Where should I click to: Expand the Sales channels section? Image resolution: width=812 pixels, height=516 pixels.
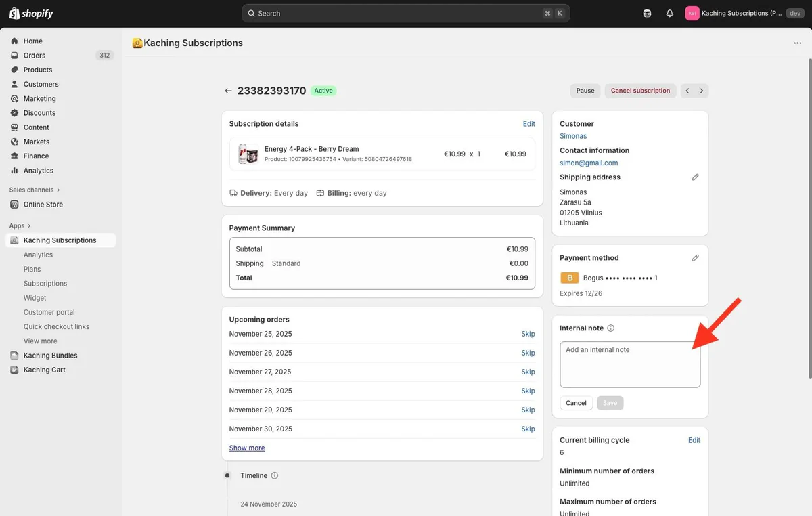click(35, 190)
